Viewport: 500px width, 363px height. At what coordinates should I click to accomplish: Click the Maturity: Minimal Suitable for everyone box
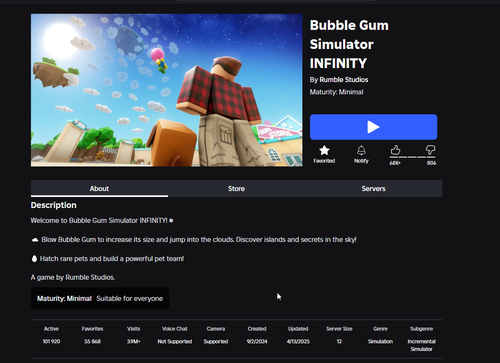[100, 298]
